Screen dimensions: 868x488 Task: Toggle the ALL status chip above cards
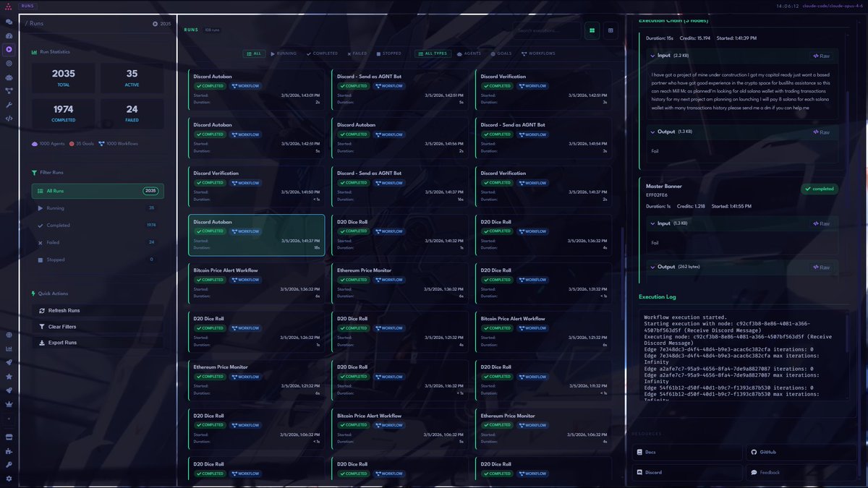tap(254, 53)
